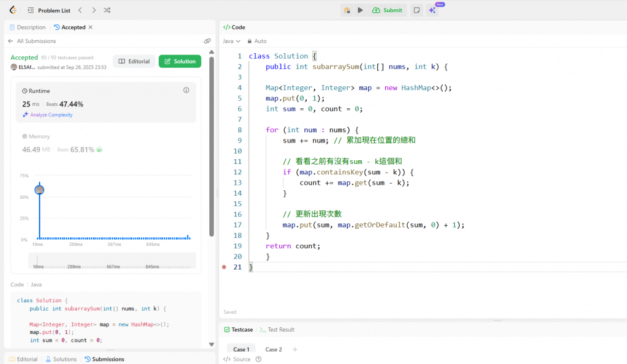627x364 pixels.
Task: Select Case 1 testcase
Action: (241, 349)
